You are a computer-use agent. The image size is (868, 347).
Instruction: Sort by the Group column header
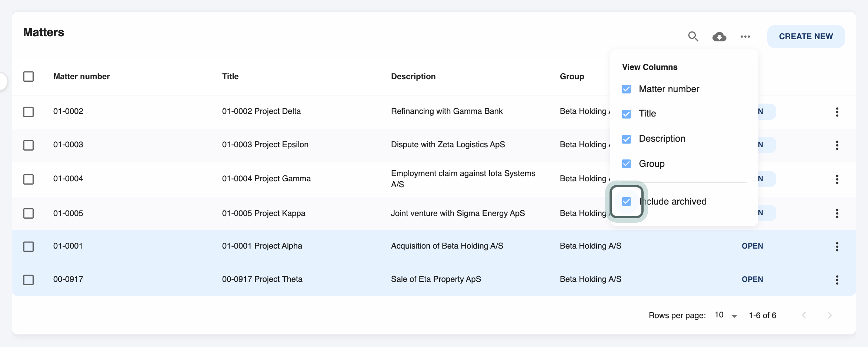point(572,77)
